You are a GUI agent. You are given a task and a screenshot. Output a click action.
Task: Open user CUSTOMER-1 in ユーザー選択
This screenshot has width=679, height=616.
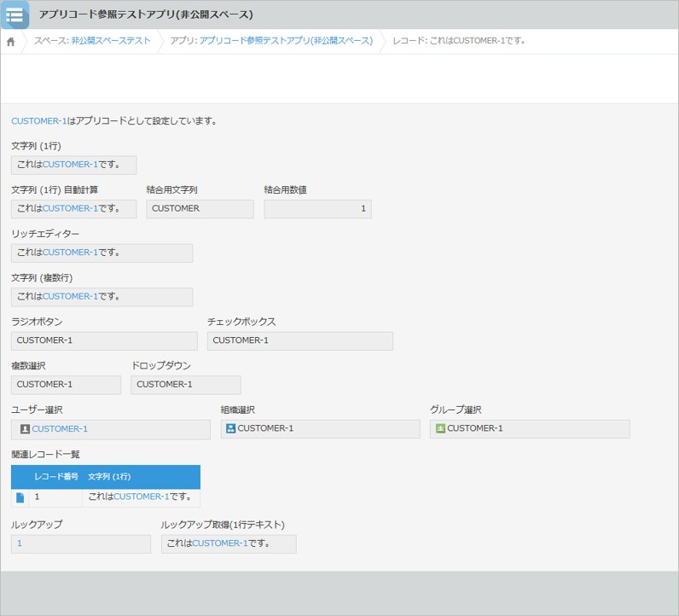(60, 429)
